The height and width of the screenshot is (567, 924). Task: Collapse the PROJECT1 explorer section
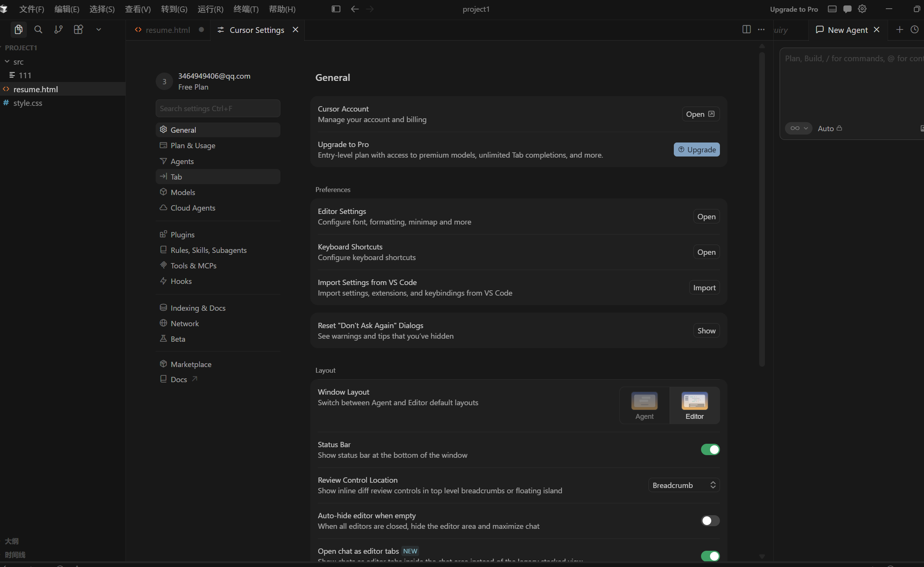pyautogui.click(x=62, y=48)
